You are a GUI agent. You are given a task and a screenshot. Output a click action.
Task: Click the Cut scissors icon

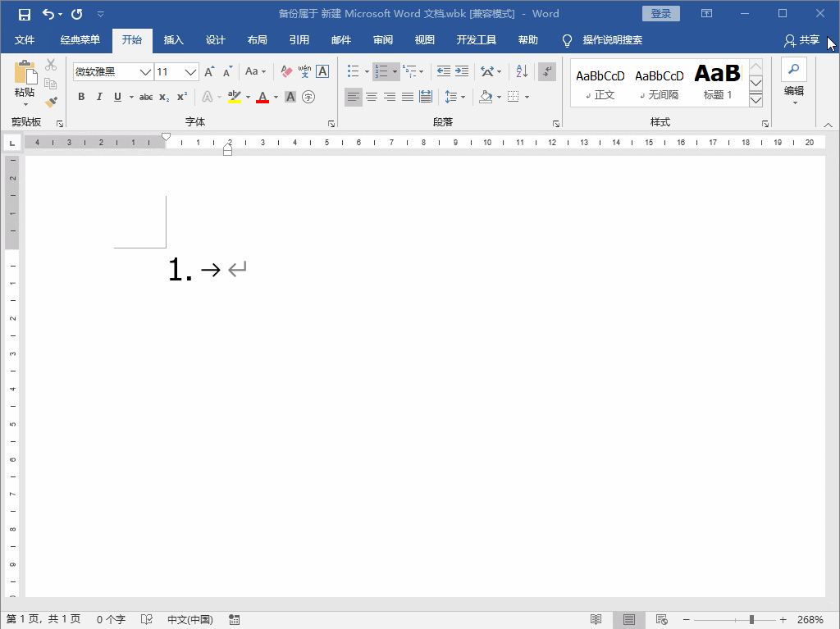[51, 66]
